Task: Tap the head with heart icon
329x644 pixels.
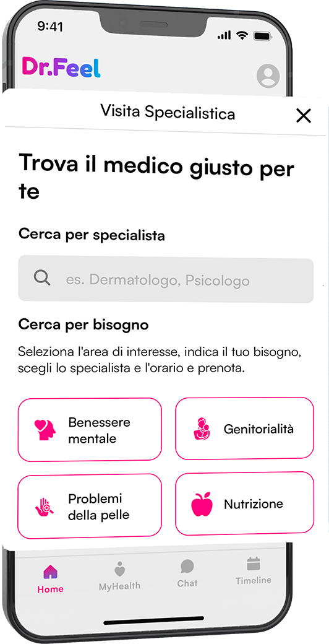Action: pyautogui.click(x=45, y=430)
